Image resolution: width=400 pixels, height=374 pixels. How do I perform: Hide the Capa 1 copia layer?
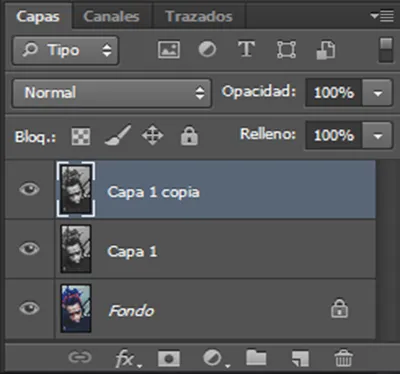click(x=29, y=189)
